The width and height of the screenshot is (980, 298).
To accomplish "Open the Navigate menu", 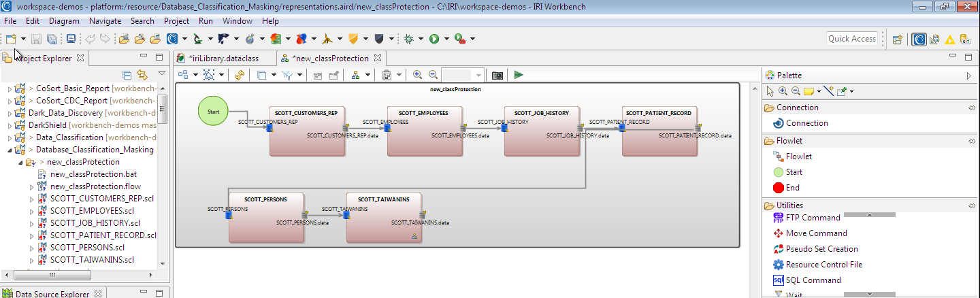I will 105,21.
